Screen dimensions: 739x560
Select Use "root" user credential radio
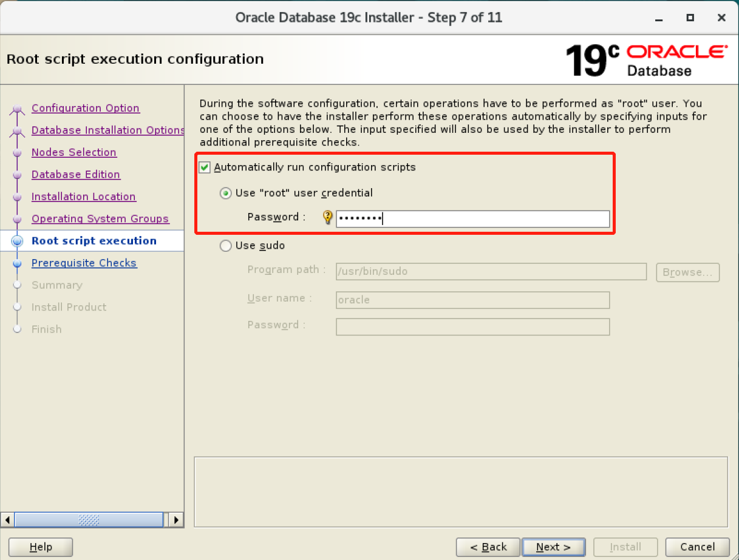[226, 193]
